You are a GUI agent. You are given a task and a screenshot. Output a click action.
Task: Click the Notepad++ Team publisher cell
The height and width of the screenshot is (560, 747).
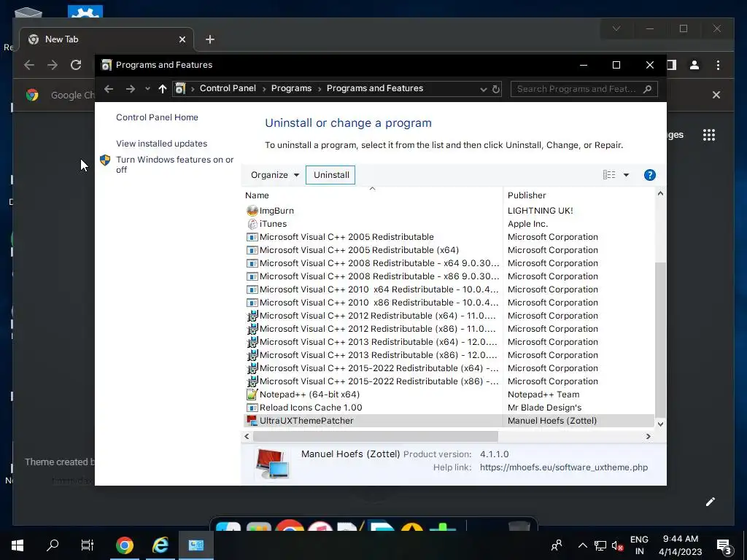[543, 394]
